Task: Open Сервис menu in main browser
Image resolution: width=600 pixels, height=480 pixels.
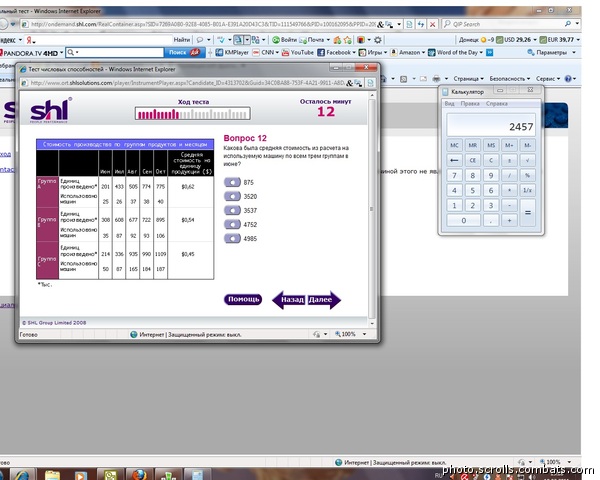Action: 548,79
